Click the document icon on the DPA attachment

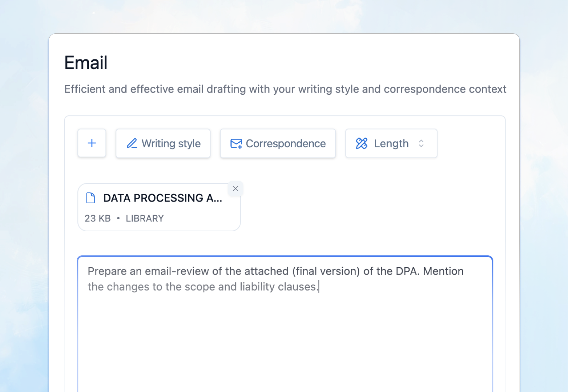pos(91,198)
